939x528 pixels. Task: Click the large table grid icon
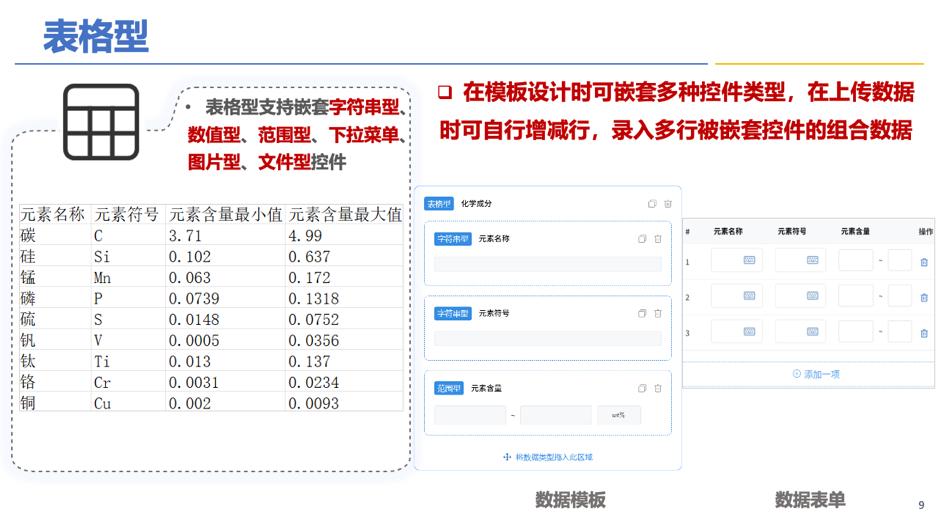tap(101, 122)
